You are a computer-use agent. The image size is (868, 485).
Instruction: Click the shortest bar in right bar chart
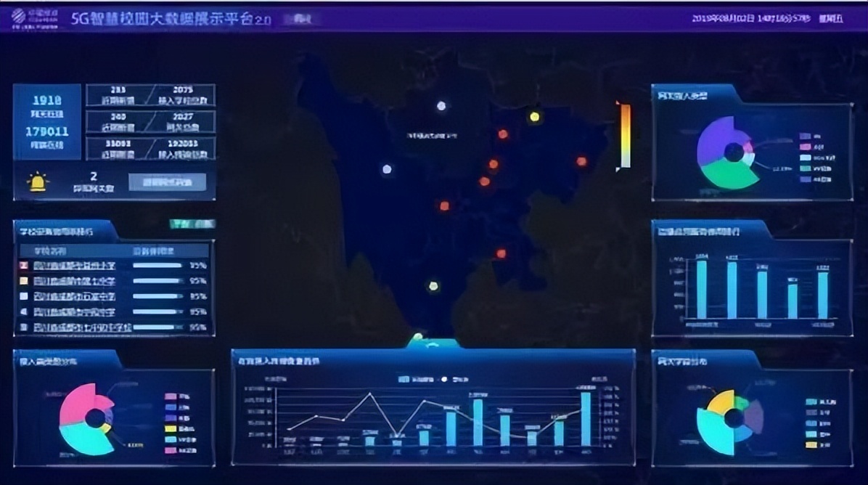click(x=793, y=301)
